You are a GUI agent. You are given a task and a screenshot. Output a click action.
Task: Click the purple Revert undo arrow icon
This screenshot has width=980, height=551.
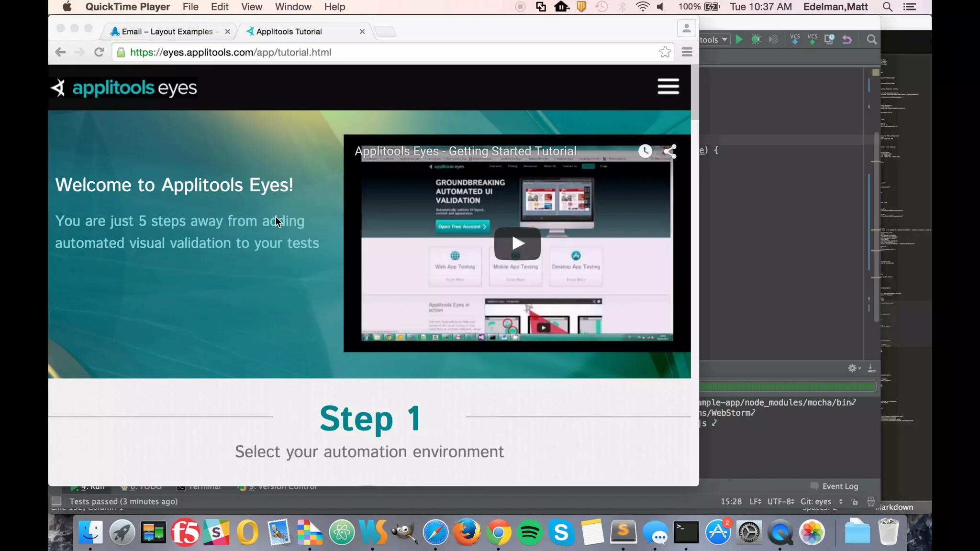(847, 40)
